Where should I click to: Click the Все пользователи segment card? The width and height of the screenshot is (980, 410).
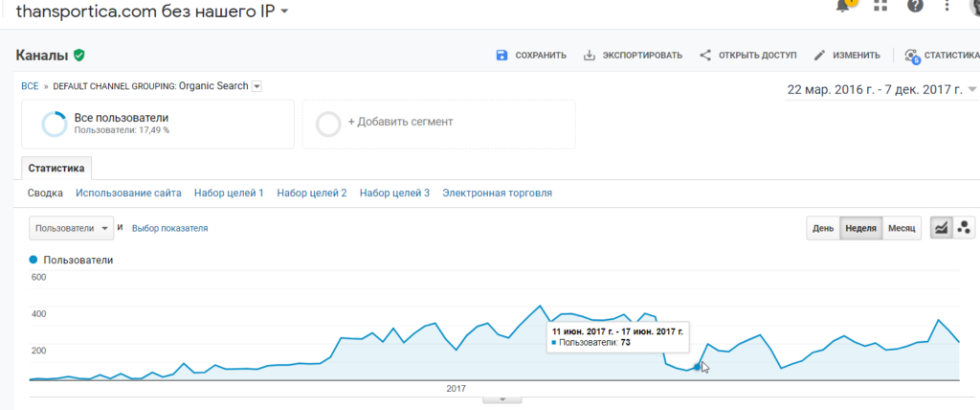[x=158, y=124]
